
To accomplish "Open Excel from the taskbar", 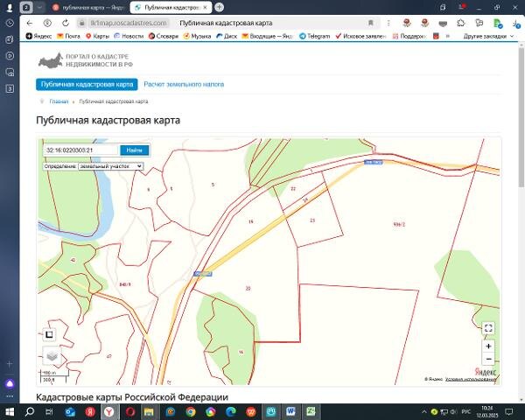I will click(311, 411).
